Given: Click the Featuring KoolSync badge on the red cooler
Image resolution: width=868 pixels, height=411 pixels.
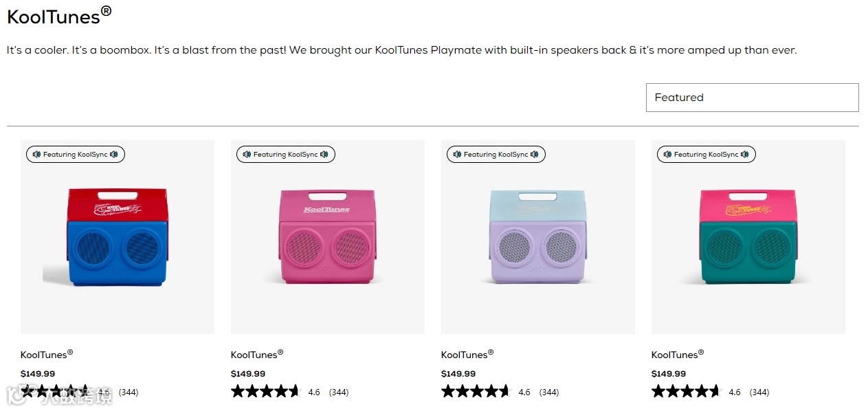Looking at the screenshot, I should (x=76, y=155).
